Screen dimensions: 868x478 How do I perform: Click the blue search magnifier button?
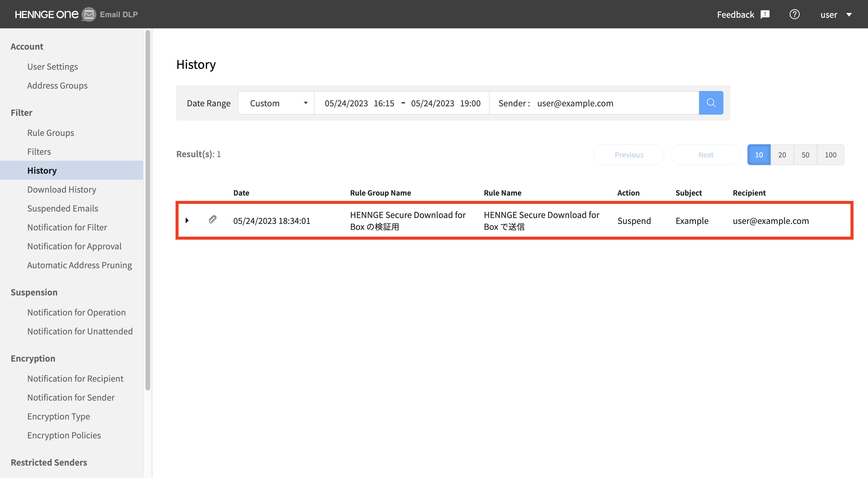711,103
